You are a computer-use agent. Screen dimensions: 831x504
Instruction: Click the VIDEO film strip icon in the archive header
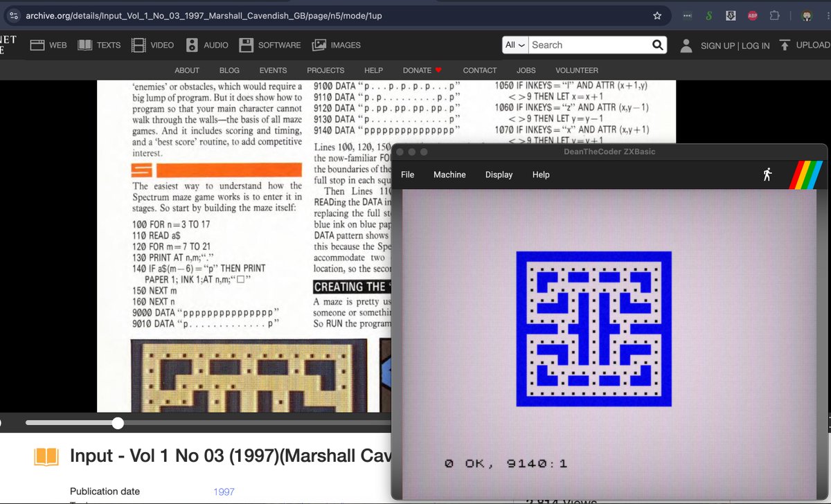coord(138,45)
